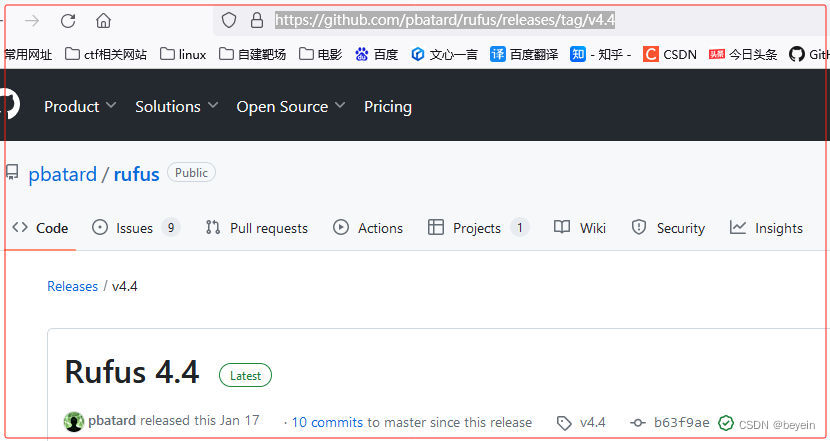
Task: Switch to the Pull requests tab
Action: 256,228
